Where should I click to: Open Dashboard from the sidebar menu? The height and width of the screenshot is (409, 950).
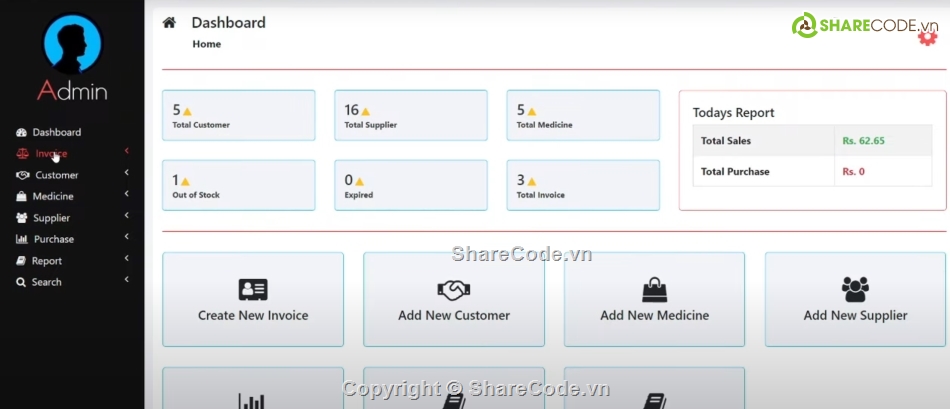(56, 132)
